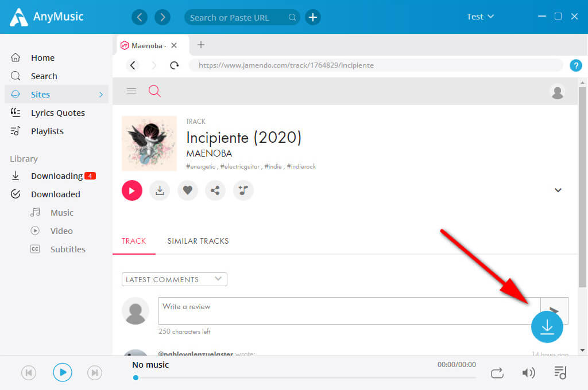This screenshot has width=588, height=390.
Task: Click the search magnifier in the URL box
Action: coord(292,17)
